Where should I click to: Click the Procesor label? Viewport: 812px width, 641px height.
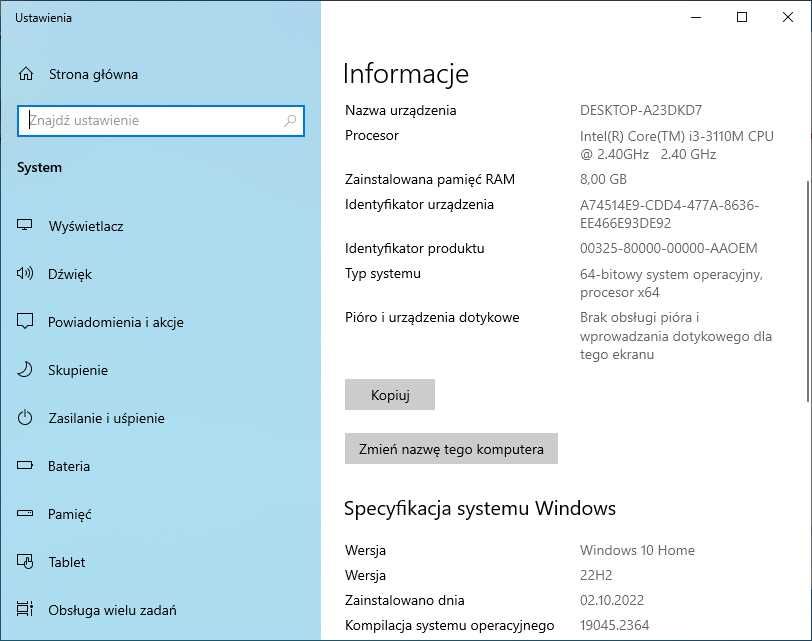tap(372, 135)
